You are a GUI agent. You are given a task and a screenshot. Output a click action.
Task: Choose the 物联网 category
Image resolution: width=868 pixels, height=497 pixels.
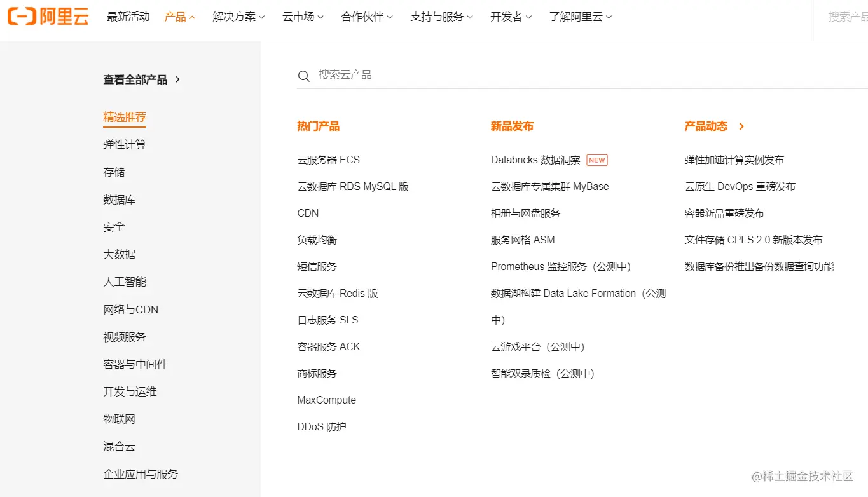pyautogui.click(x=120, y=419)
